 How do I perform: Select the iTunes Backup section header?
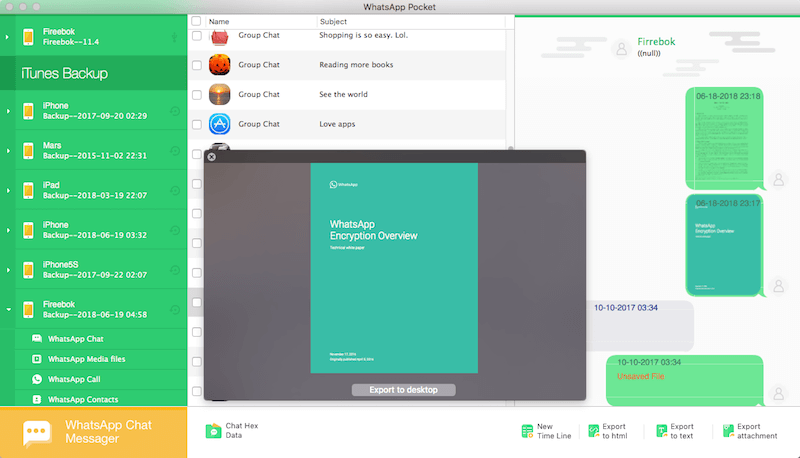click(93, 73)
